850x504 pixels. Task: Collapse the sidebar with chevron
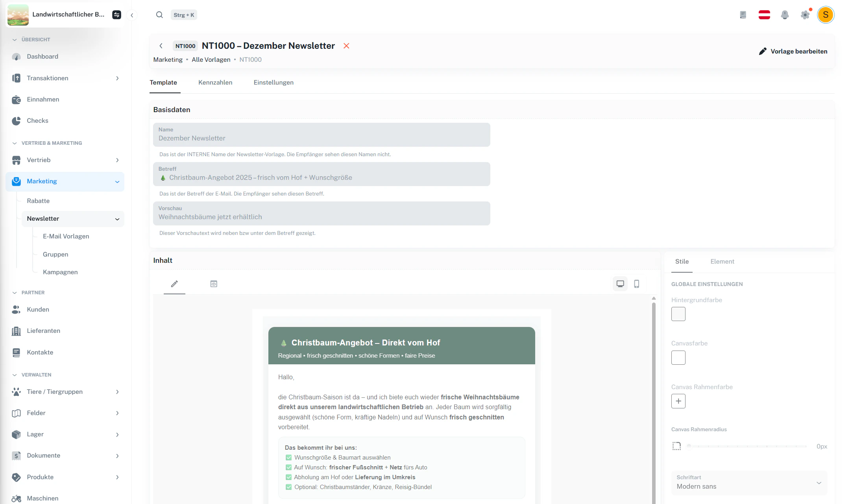click(132, 15)
